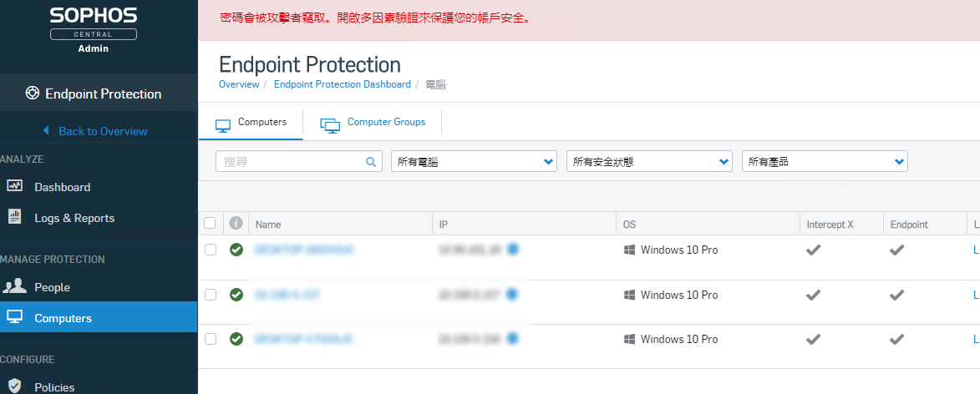Screen dimensions: 980x394
Task: Click the blue info icon beside second IP
Action: [x=512, y=294]
